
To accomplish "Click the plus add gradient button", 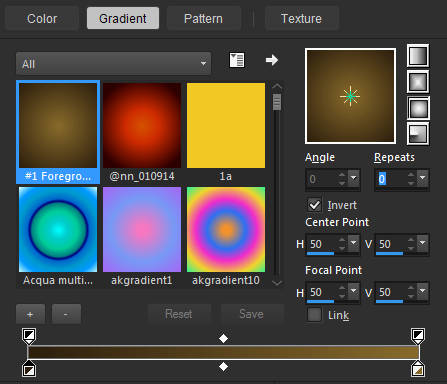I will [30, 314].
